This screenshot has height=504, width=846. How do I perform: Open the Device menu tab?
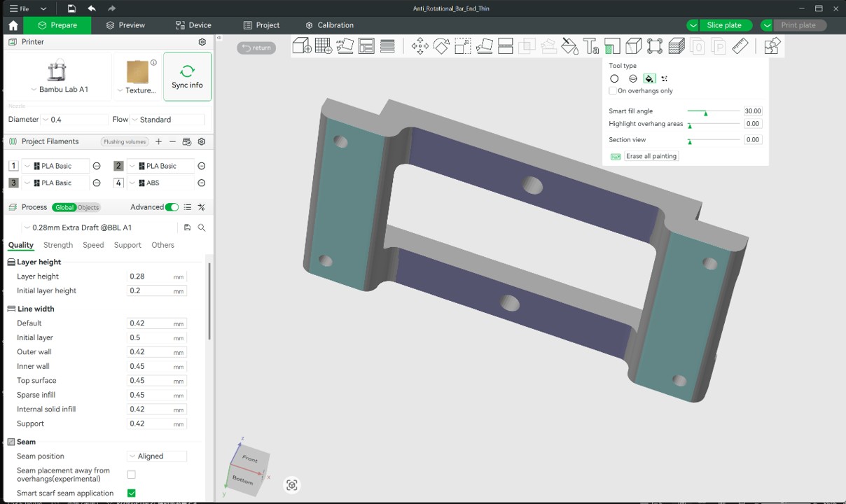tap(199, 25)
